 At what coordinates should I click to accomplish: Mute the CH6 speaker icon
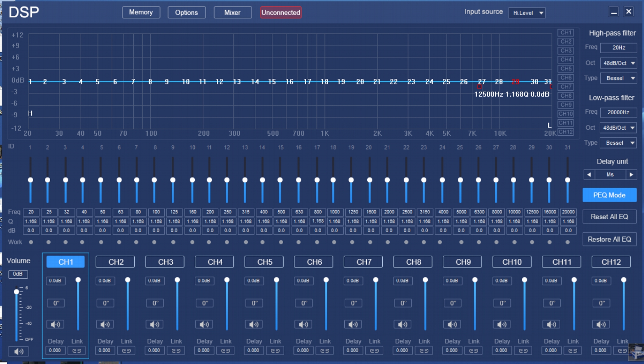(303, 324)
